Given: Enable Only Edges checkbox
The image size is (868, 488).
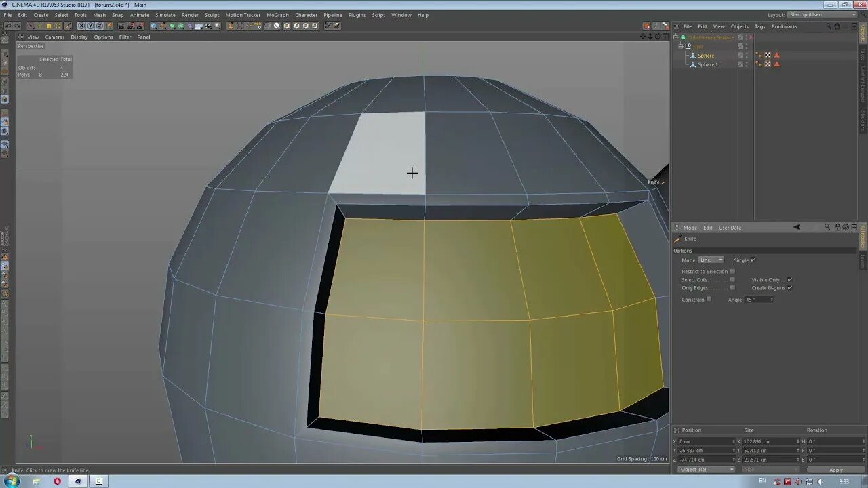Looking at the screenshot, I should click(x=732, y=288).
